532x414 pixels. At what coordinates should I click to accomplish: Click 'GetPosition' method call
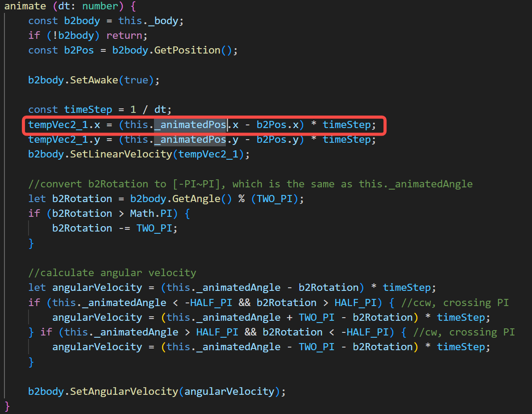[x=187, y=50]
